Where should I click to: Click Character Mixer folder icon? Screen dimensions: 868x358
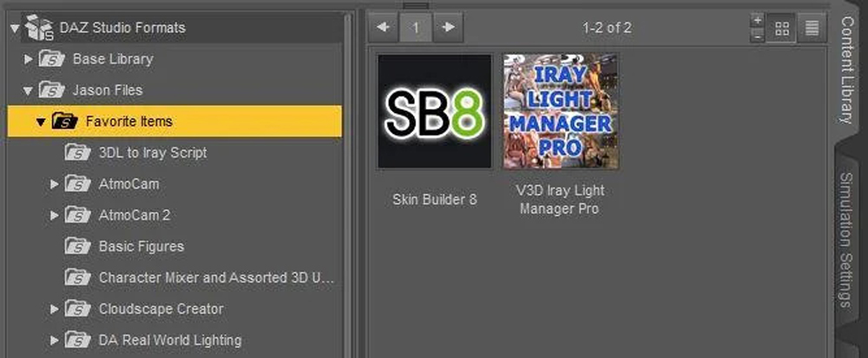[x=77, y=277]
